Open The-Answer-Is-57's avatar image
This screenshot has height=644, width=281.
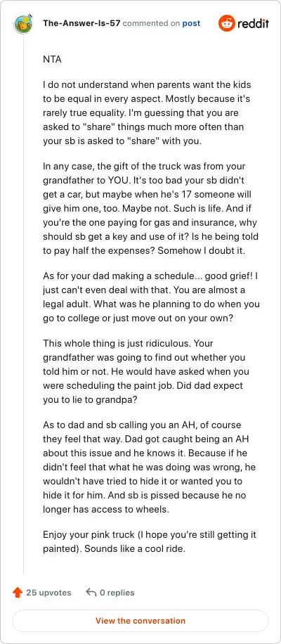pyautogui.click(x=23, y=23)
